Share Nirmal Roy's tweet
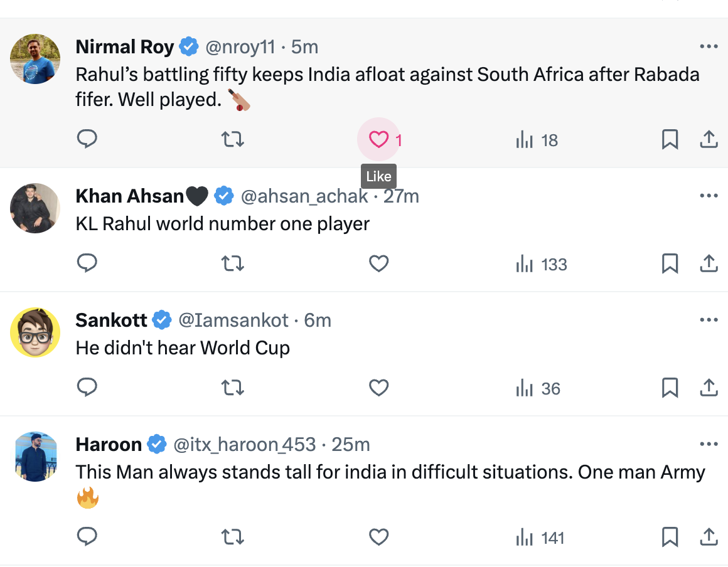This screenshot has width=728, height=567. 709,139
